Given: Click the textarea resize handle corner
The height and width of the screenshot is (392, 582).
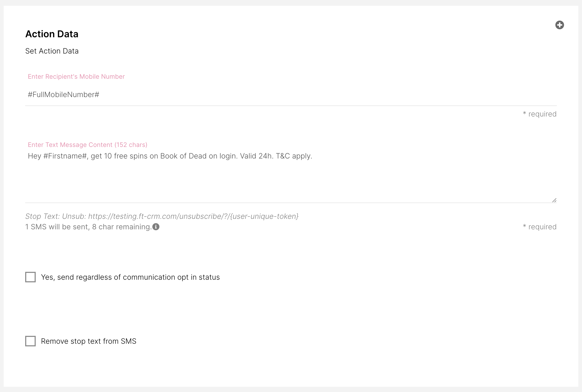Looking at the screenshot, I should 554,200.
